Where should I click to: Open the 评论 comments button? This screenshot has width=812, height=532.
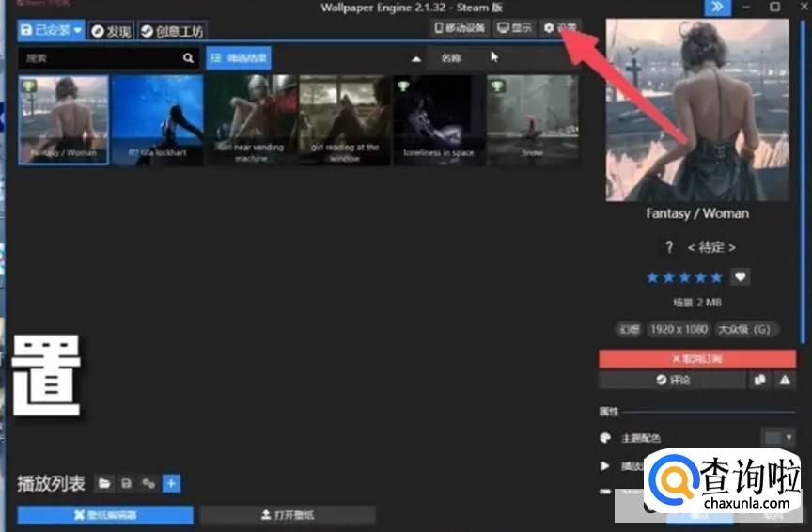click(x=673, y=381)
